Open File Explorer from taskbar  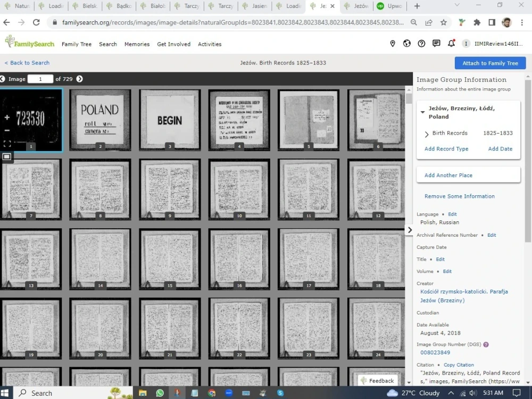point(143,393)
